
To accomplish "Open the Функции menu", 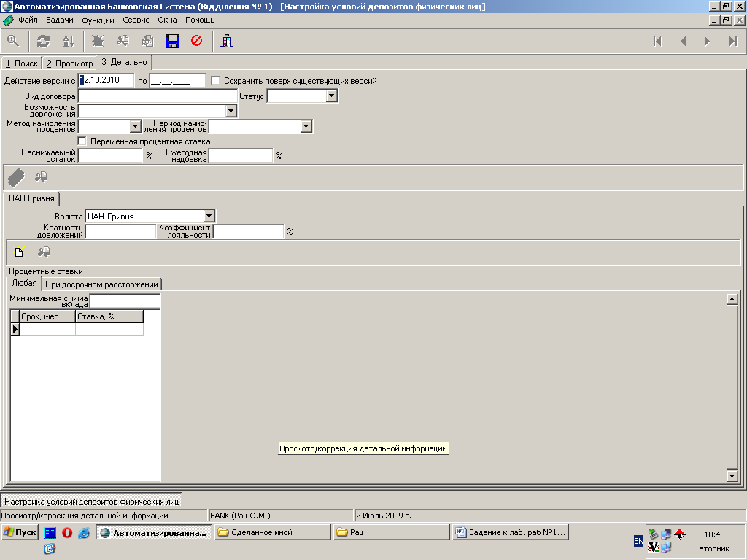I will coord(98,20).
